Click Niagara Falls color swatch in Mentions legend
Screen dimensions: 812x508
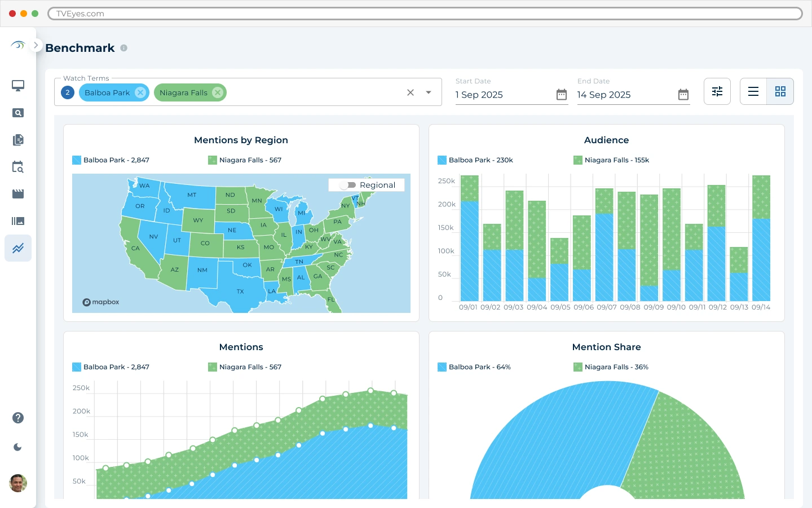click(x=213, y=367)
